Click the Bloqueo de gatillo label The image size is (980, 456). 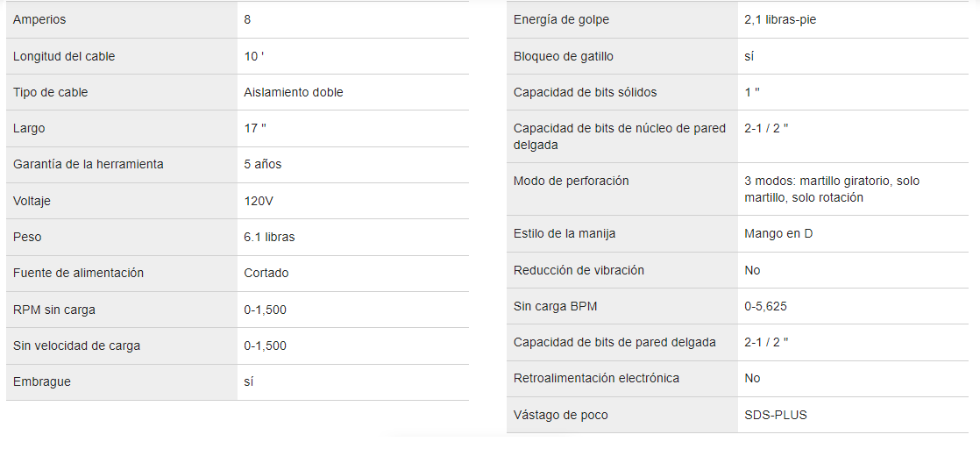(x=563, y=56)
